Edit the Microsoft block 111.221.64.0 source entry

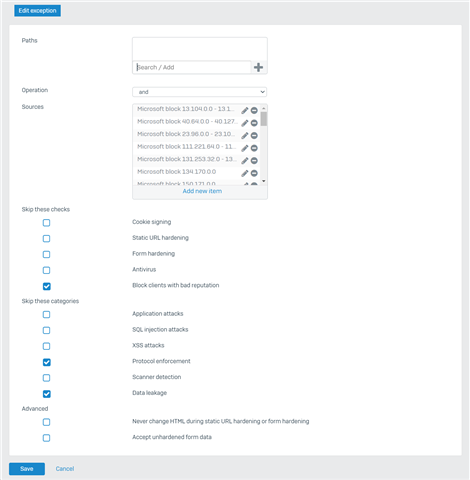[x=245, y=148]
